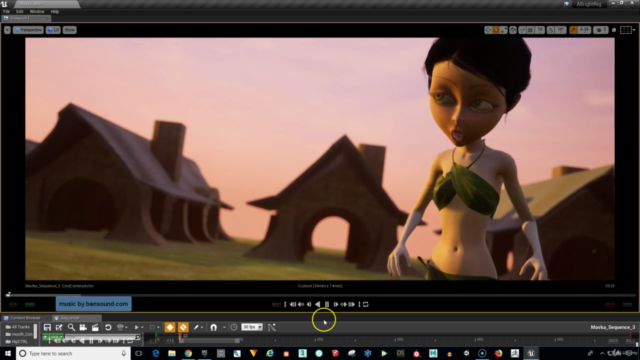
Task: Select the HipCTRL folder
Action: click(17, 342)
